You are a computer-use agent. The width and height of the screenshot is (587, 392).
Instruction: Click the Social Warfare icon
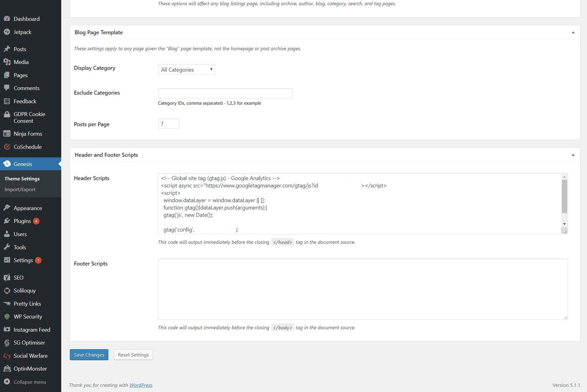pos(7,356)
